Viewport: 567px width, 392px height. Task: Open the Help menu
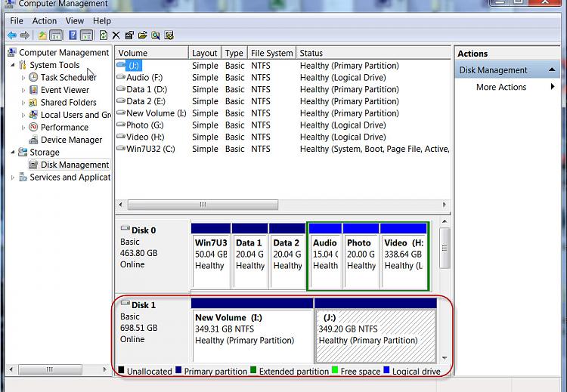click(102, 21)
